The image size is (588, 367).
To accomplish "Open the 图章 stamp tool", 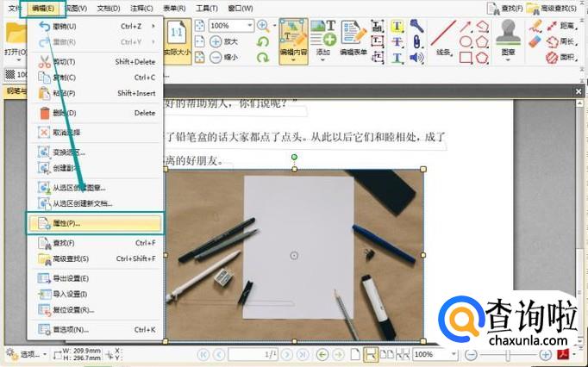I will 508,40.
